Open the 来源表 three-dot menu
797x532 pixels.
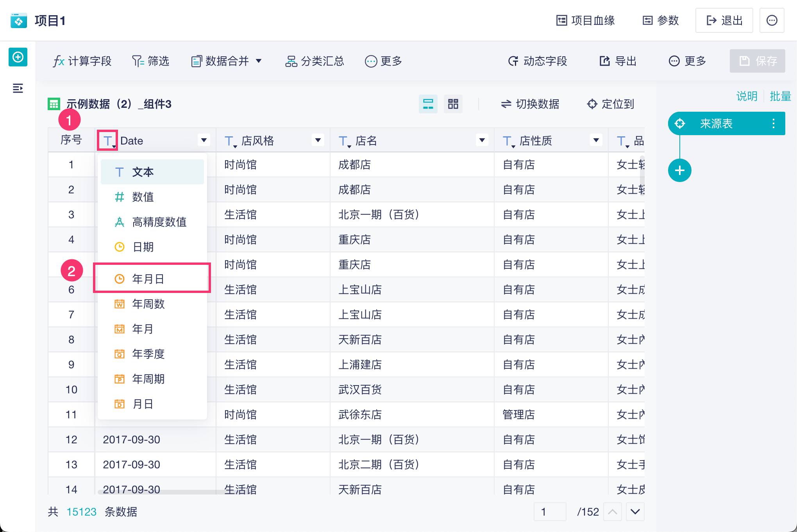[773, 124]
